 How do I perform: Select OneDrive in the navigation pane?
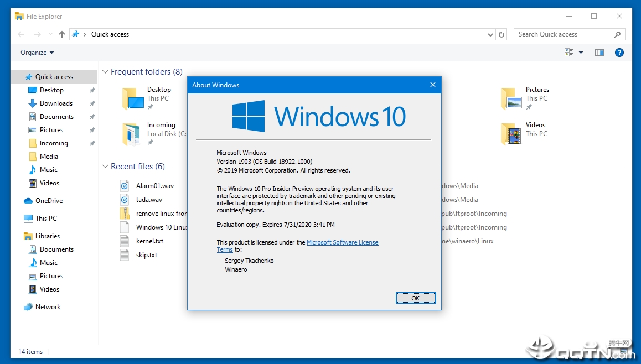pos(49,201)
